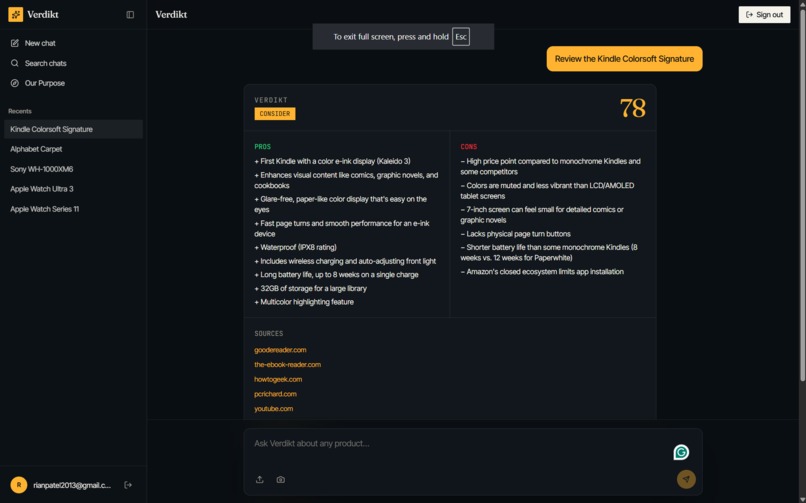The height and width of the screenshot is (503, 806).
Task: Click the Sign out button
Action: click(x=764, y=14)
